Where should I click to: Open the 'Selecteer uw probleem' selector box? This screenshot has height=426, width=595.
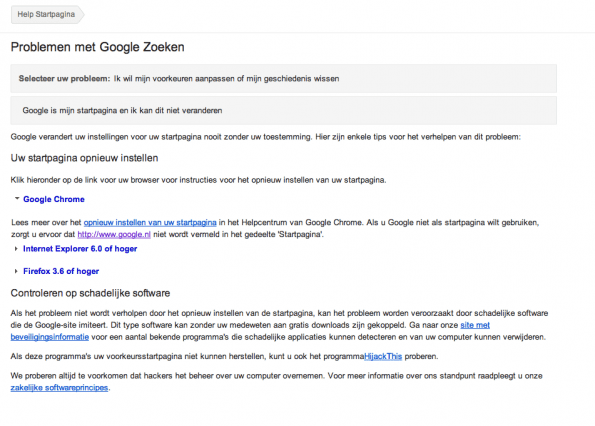(x=283, y=79)
